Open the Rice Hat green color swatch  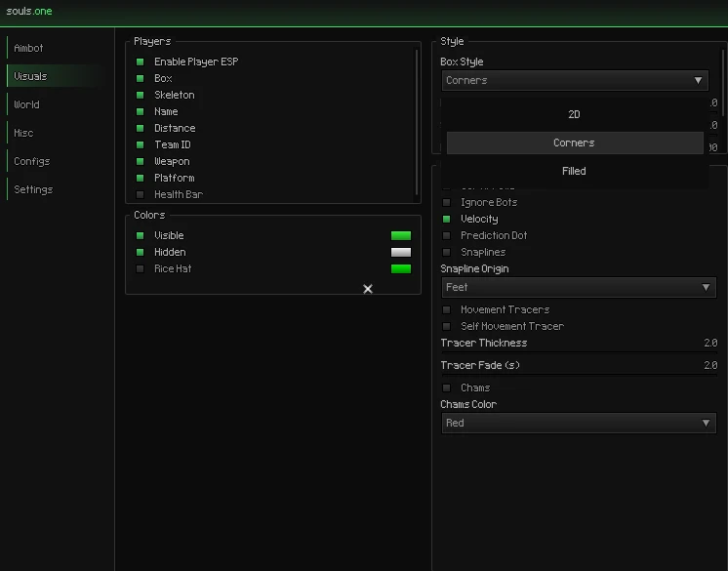[x=401, y=268]
